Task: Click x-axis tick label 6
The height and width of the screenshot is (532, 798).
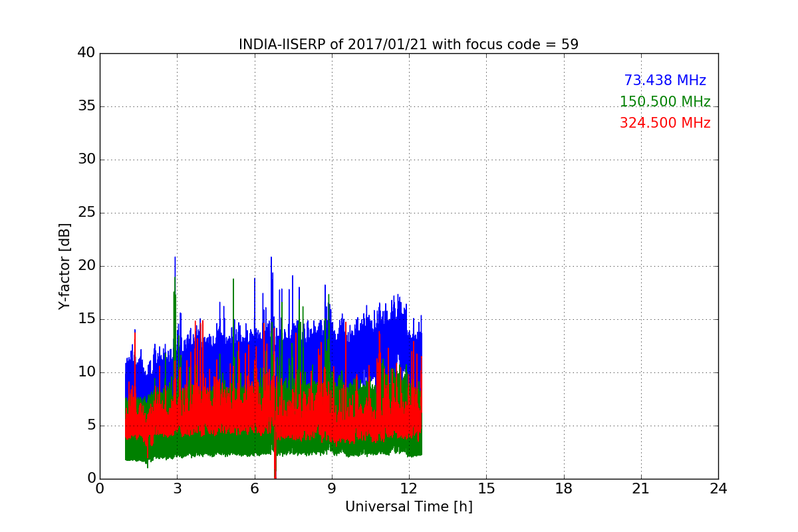Action: click(254, 488)
